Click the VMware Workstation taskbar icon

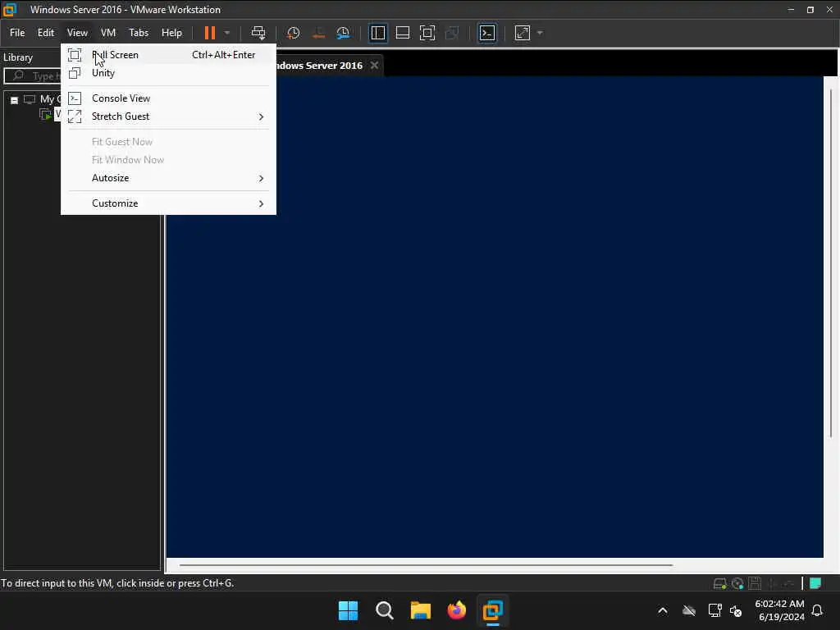click(x=492, y=610)
